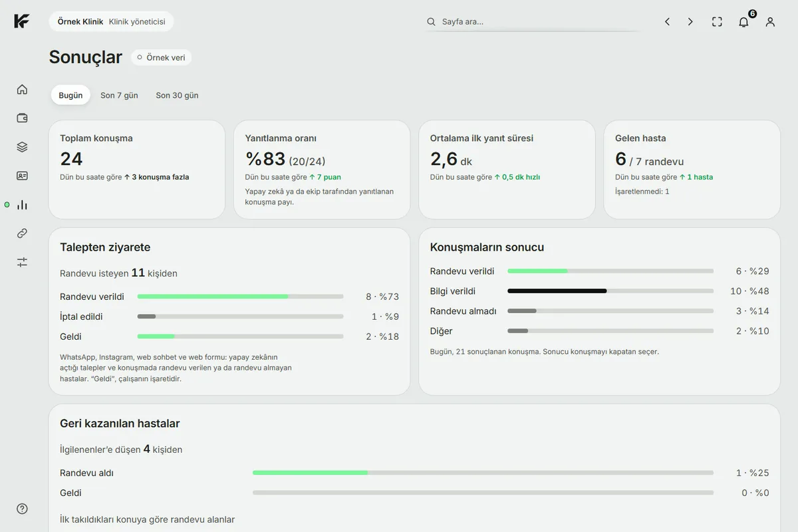The width and height of the screenshot is (798, 532).
Task: Open the Home sidebar icon
Action: (x=22, y=89)
